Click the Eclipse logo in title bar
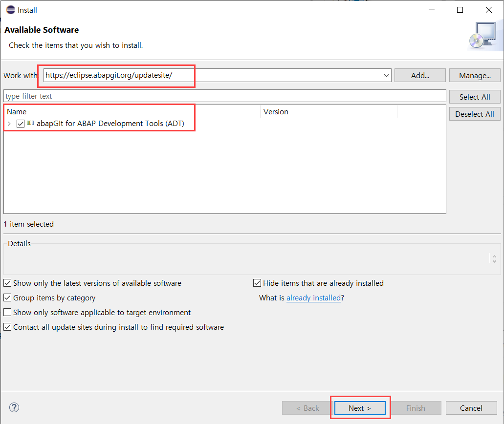Image resolution: width=504 pixels, height=424 pixels. coord(10,10)
